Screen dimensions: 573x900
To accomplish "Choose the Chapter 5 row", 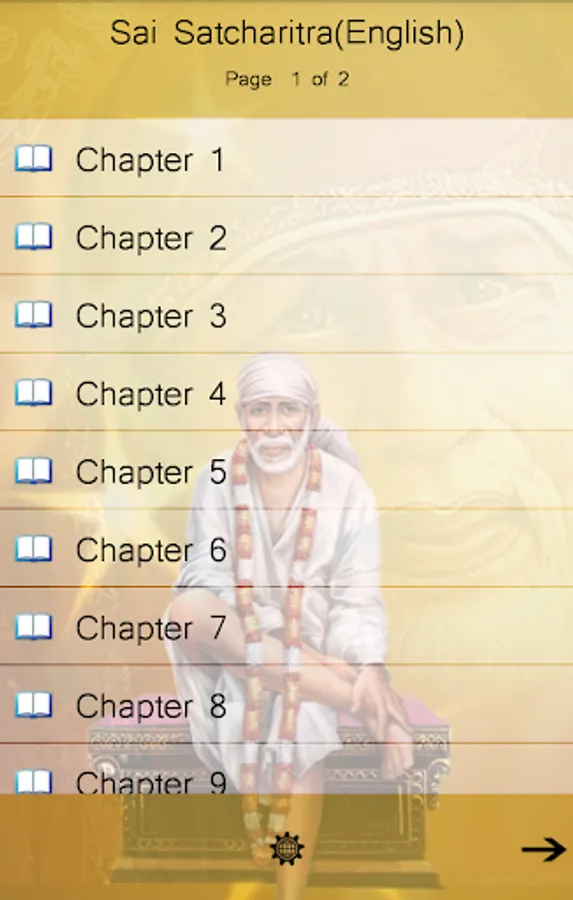I will tap(286, 470).
